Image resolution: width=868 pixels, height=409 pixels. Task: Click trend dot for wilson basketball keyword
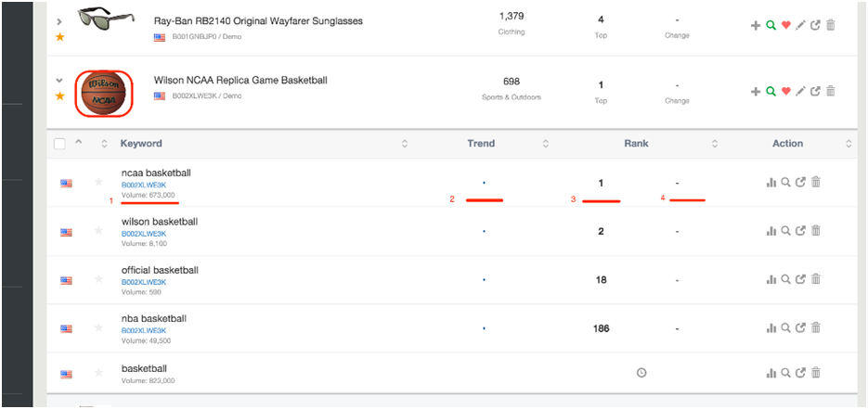click(x=484, y=232)
